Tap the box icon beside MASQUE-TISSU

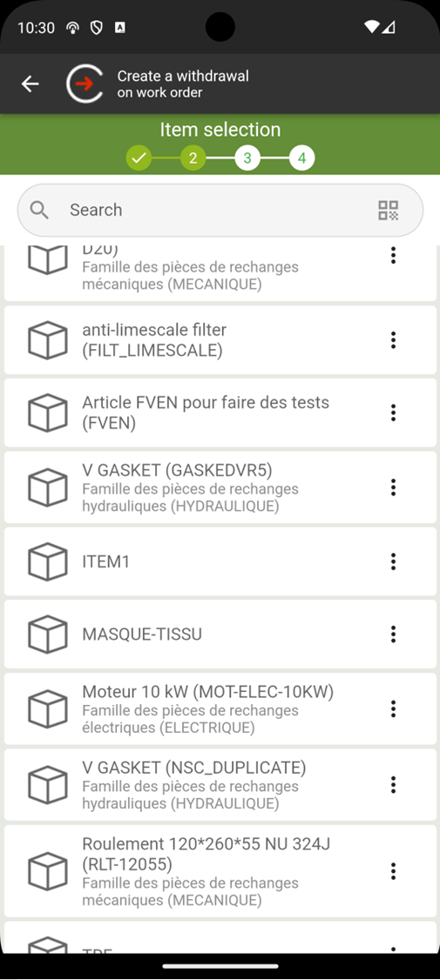click(x=48, y=634)
